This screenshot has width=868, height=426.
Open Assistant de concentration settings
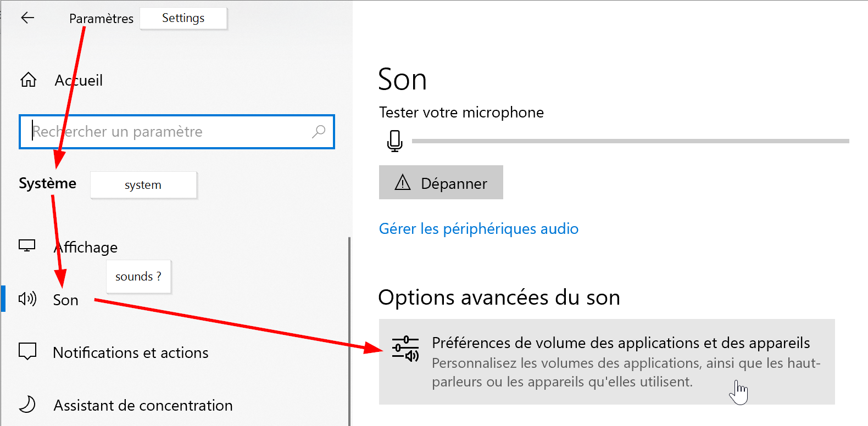[143, 405]
